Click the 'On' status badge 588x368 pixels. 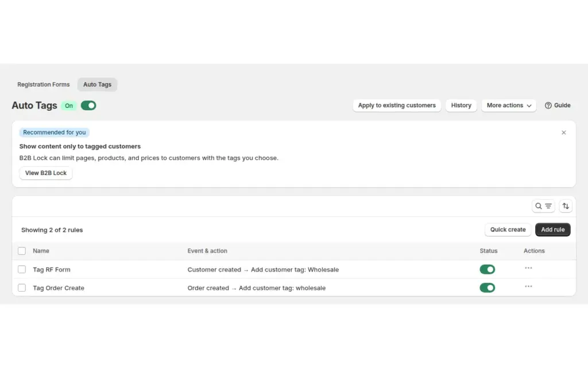(69, 106)
